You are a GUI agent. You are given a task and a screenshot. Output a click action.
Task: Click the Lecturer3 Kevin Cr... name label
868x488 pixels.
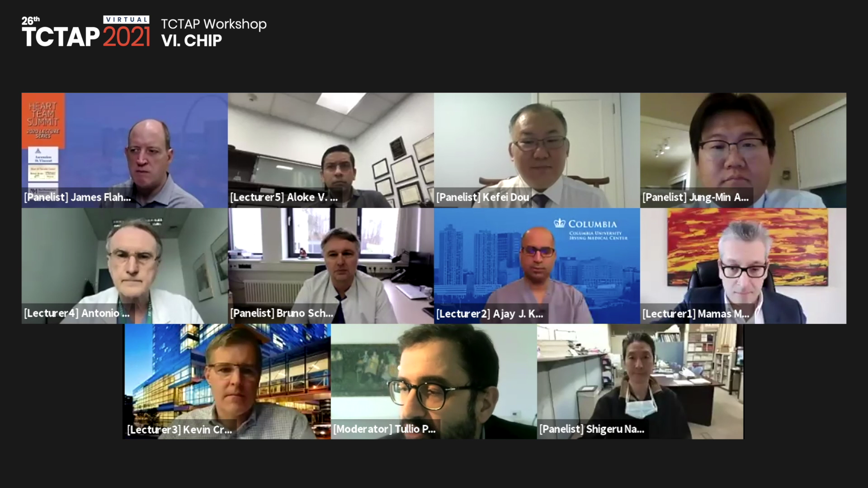[179, 429]
